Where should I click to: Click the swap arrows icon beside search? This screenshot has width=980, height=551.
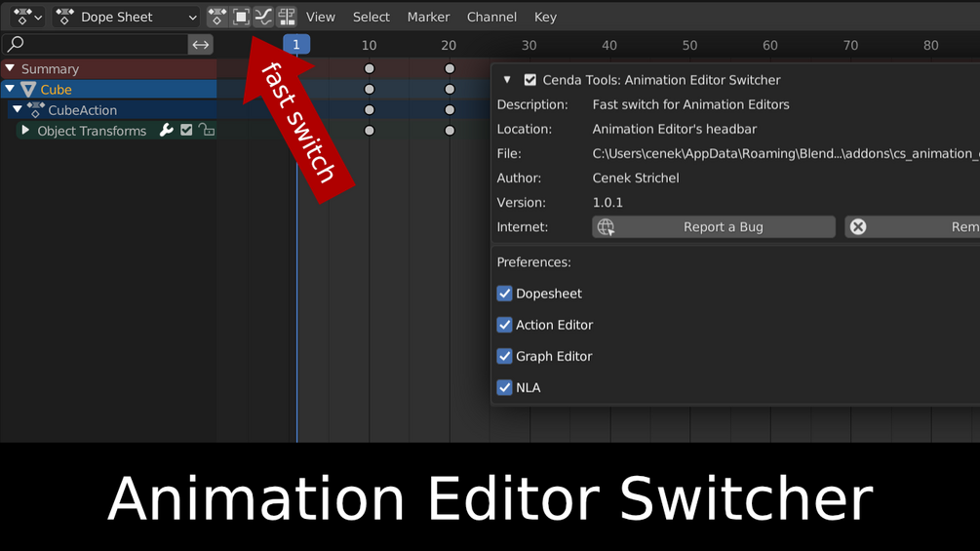pyautogui.click(x=201, y=44)
